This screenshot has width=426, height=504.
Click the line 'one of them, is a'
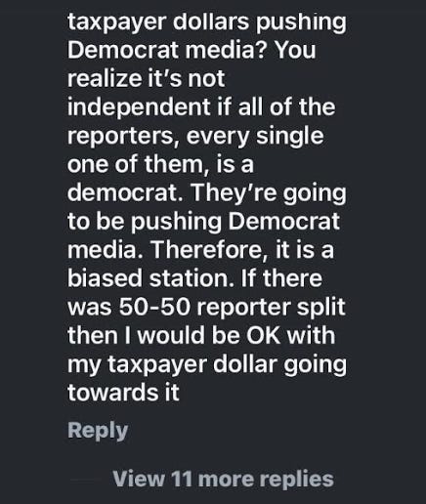click(x=160, y=165)
